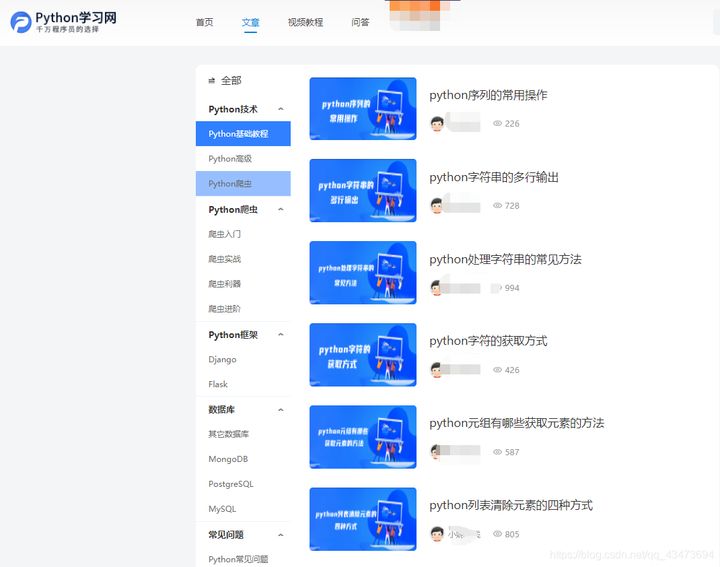Open thumbnail for python元组有哪些获取元素的方法
This screenshot has width=720, height=567.
pyautogui.click(x=363, y=437)
